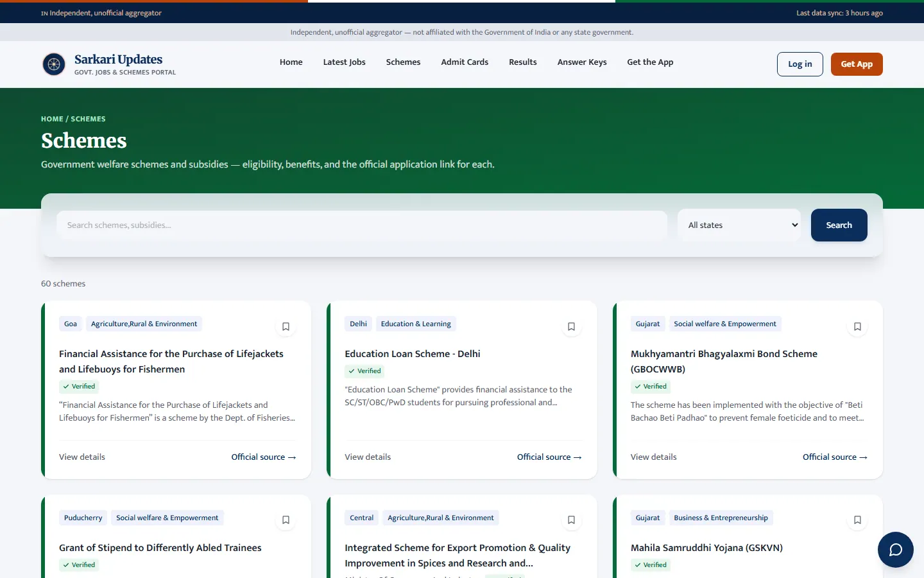
Task: Open Official source for Bhagyalaxmi Bond Scheme
Action: 835,457
